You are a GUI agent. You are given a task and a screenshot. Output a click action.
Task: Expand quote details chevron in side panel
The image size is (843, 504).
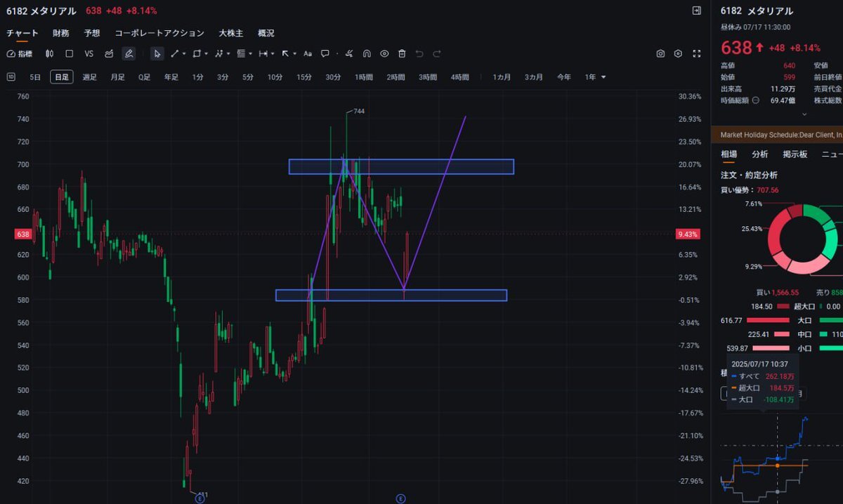804,113
